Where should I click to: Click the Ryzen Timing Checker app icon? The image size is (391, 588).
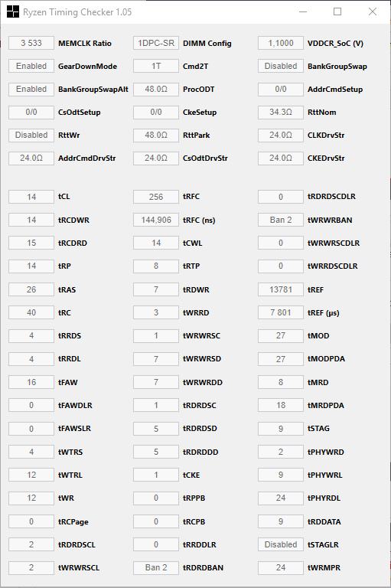coord(13,11)
